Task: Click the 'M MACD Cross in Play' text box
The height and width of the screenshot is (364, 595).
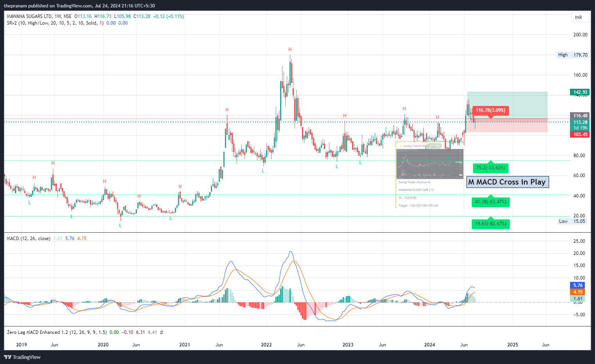Action: (x=507, y=182)
